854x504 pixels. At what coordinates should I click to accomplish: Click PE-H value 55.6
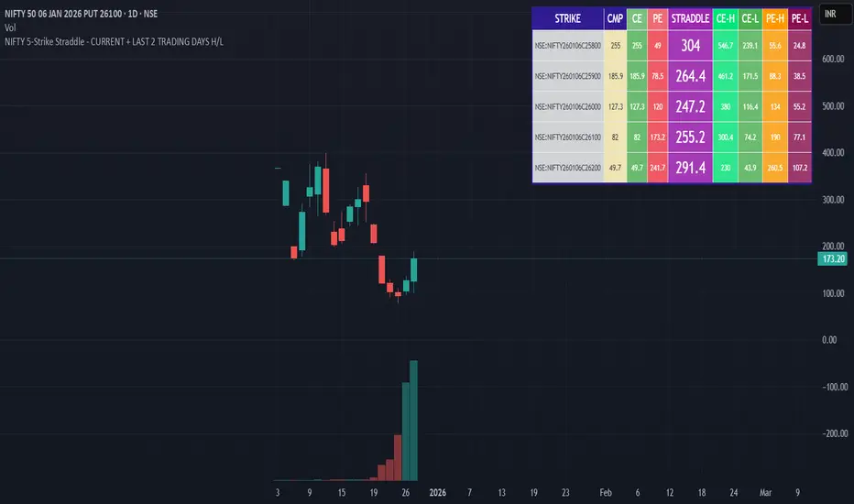click(775, 45)
